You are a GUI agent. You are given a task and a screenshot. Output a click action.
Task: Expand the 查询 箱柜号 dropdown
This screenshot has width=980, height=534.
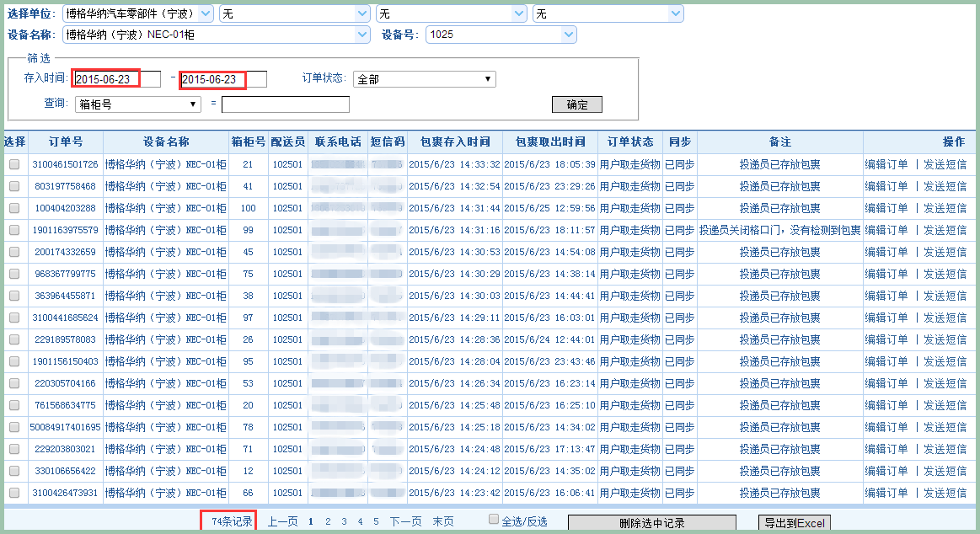pyautogui.click(x=138, y=104)
